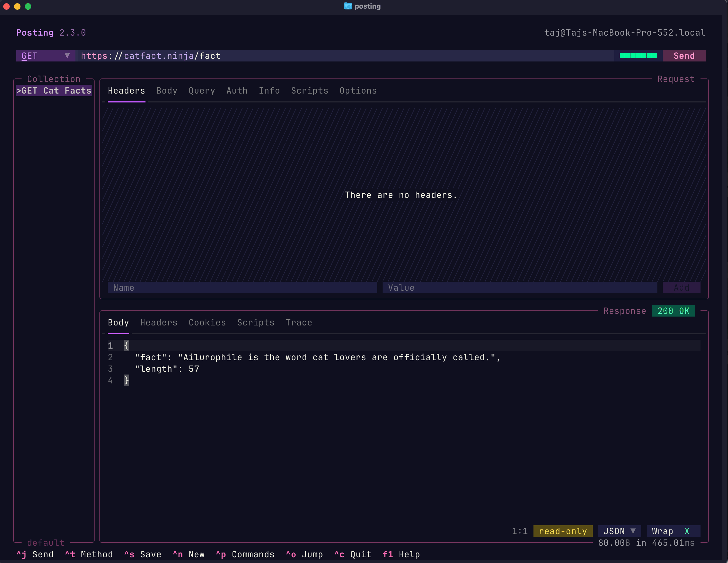The width and height of the screenshot is (728, 563).
Task: Click the hostname taj@Tajs-MacBook-Pro-552.local
Action: (625, 33)
